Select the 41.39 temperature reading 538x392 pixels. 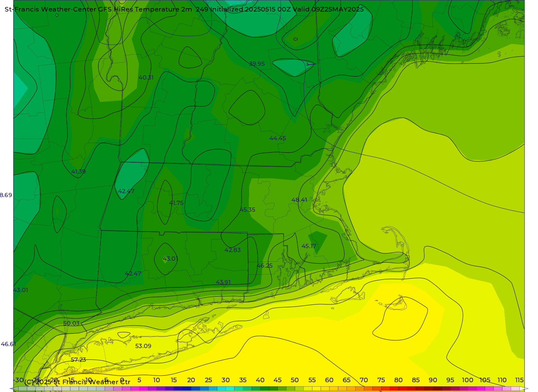click(x=78, y=172)
